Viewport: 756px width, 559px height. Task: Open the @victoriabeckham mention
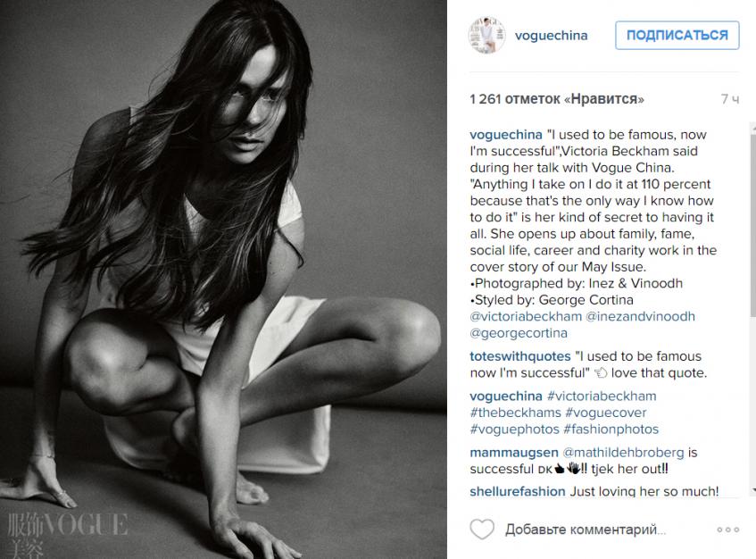click(526, 316)
